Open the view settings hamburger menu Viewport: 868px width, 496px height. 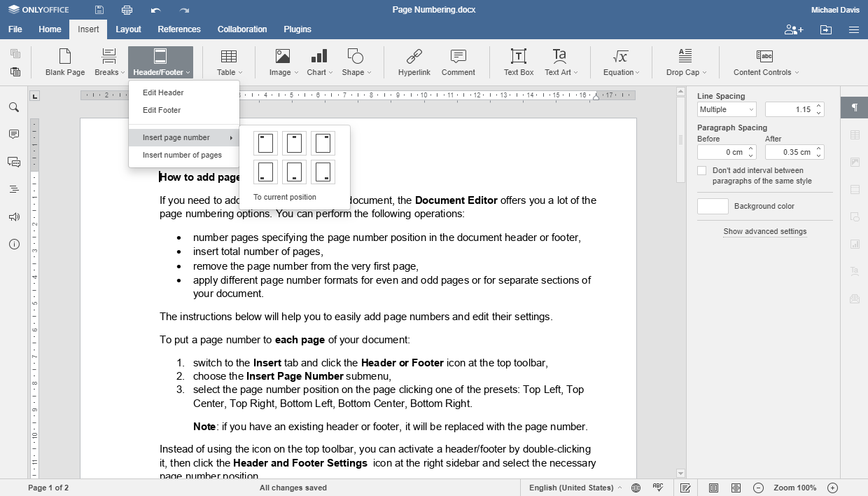point(854,29)
